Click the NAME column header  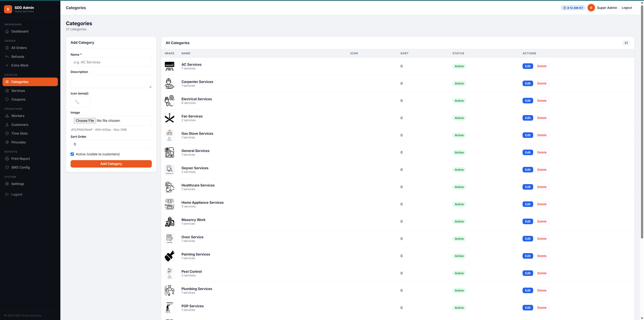point(186,53)
